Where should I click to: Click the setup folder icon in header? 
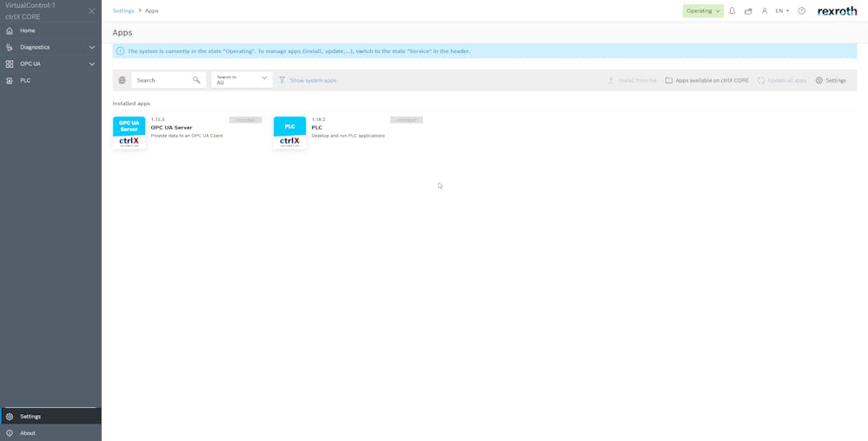pyautogui.click(x=748, y=11)
